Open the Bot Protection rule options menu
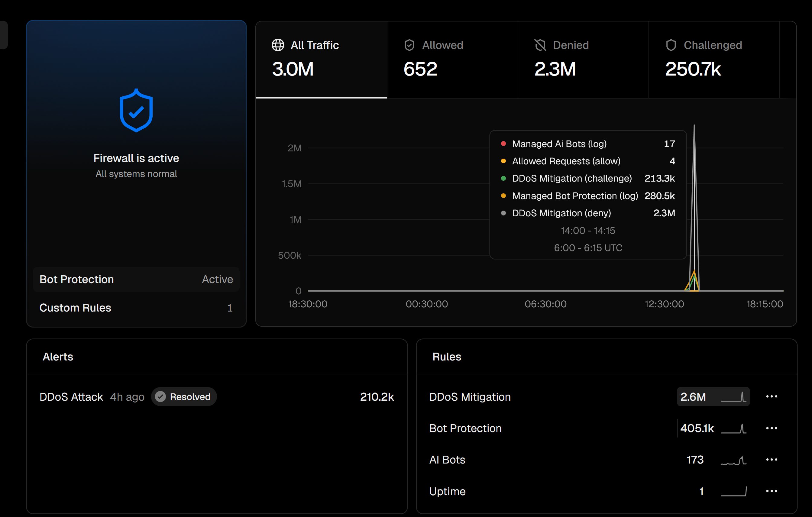Image resolution: width=812 pixels, height=517 pixels. (772, 428)
